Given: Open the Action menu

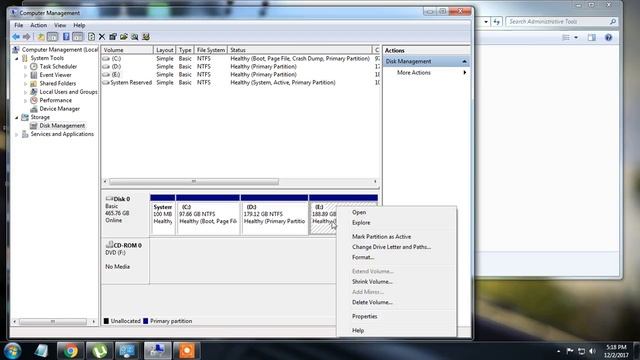Looking at the screenshot, I should pos(39,25).
